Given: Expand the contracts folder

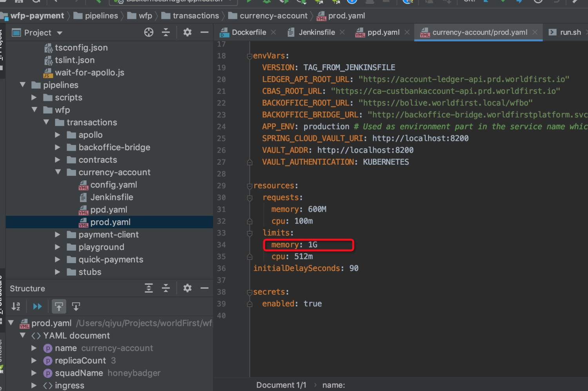Looking at the screenshot, I should (x=58, y=160).
